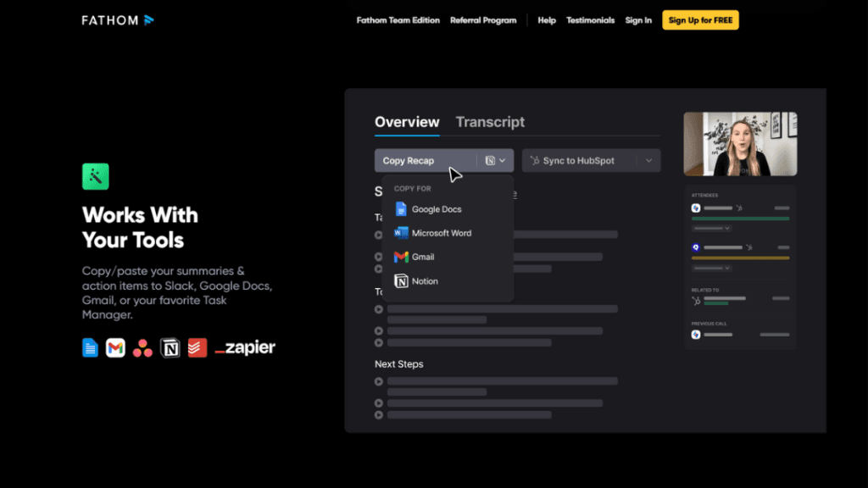Click the first play marker under Next Steps
The image size is (868, 488).
(x=379, y=381)
